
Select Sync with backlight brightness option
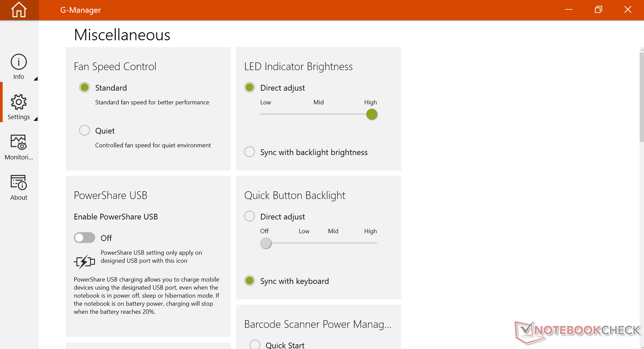(250, 152)
